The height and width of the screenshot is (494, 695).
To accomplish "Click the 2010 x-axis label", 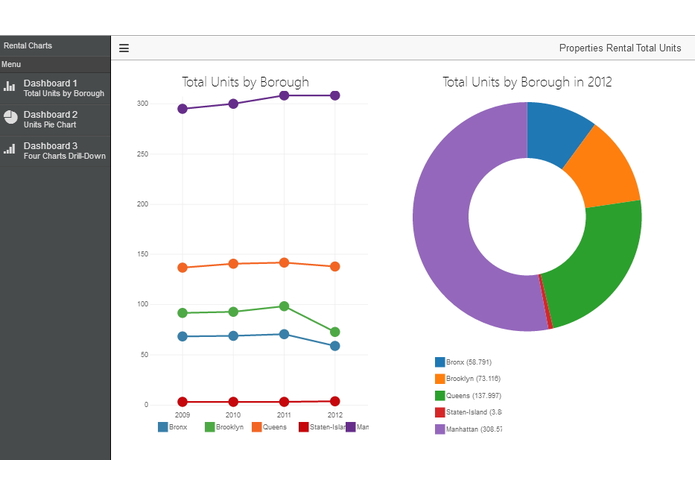I will pyautogui.click(x=233, y=415).
